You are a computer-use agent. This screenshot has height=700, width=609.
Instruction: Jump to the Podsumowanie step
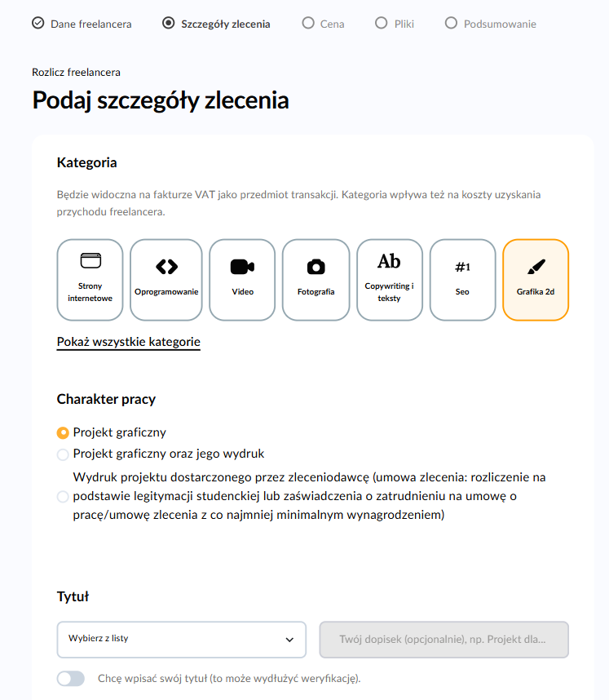tap(491, 24)
